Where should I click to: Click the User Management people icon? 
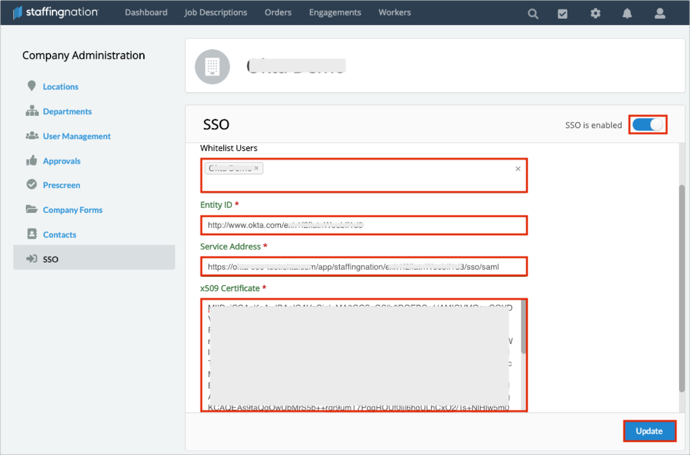(x=32, y=136)
